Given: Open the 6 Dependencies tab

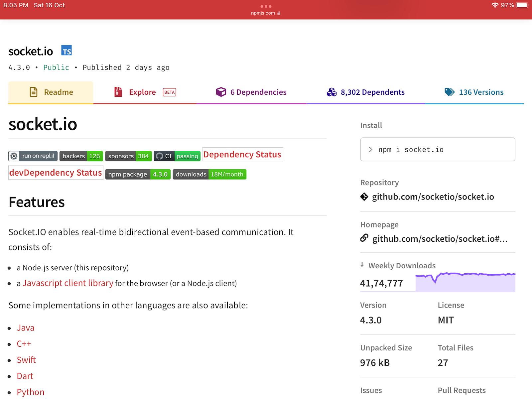Looking at the screenshot, I should [251, 92].
